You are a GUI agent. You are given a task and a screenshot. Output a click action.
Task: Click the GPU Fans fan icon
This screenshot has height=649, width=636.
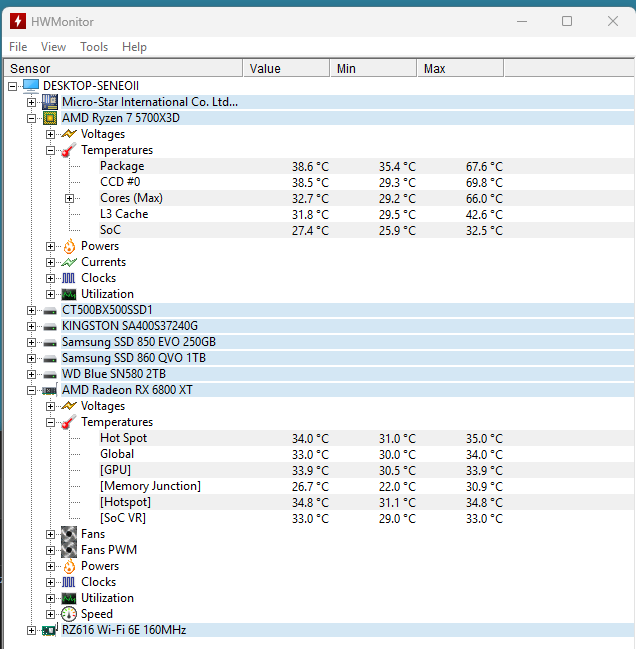pos(69,534)
